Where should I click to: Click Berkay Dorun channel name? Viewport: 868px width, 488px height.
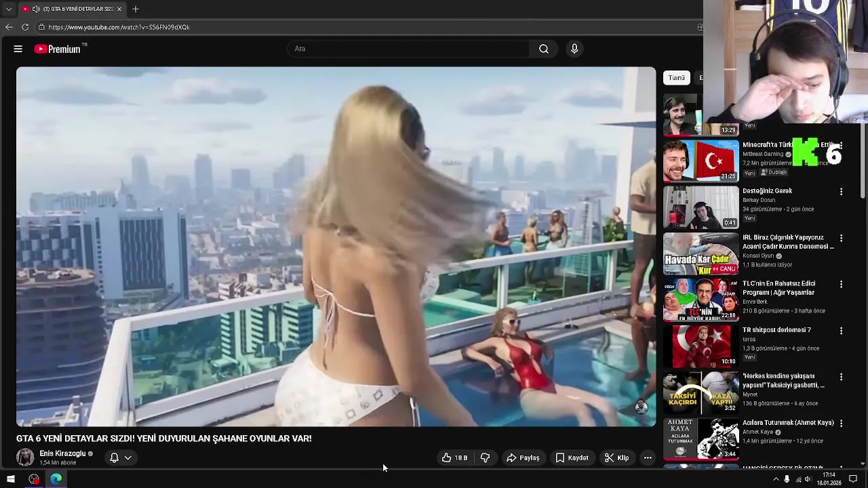pos(758,201)
